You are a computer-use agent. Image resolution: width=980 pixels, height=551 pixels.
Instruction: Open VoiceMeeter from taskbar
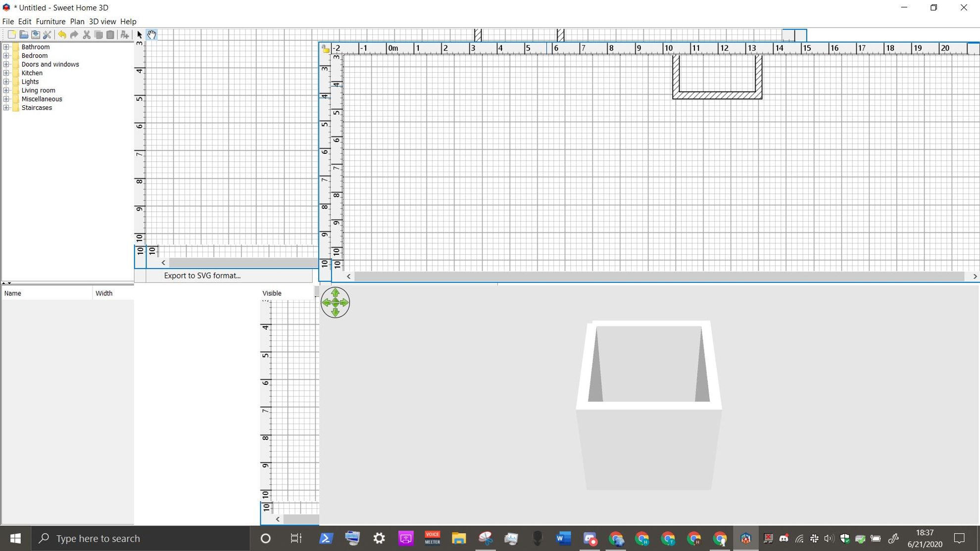432,538
